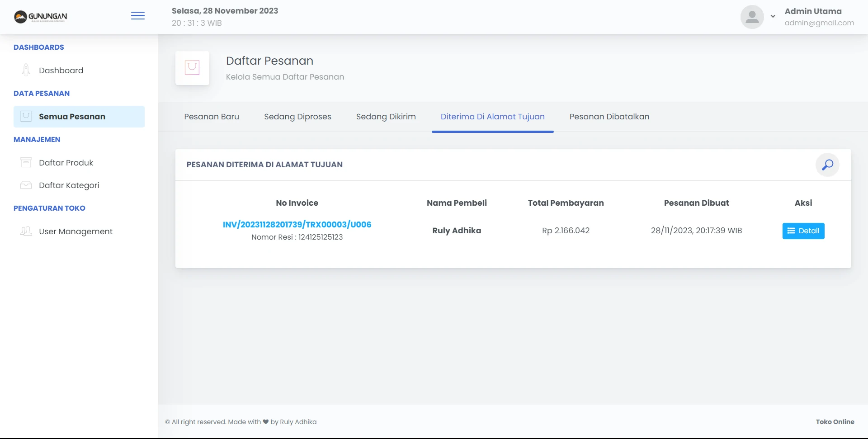Screen dimensions: 868x439
Task: Click the Semua Pesanan bag icon
Action: click(26, 116)
